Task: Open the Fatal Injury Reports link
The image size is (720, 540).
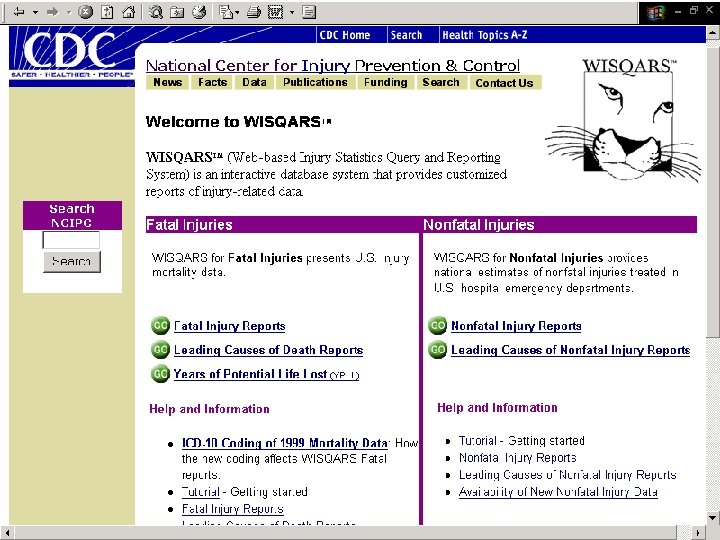Action: [x=230, y=326]
